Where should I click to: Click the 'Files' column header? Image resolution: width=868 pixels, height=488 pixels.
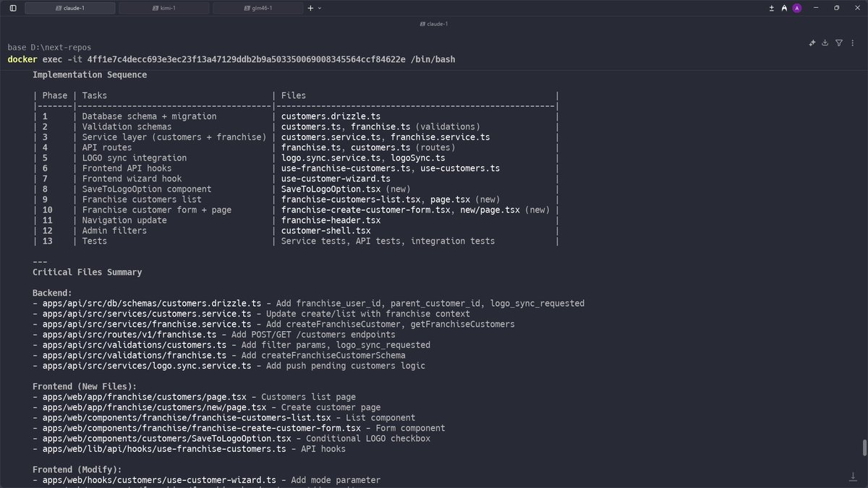coord(294,95)
